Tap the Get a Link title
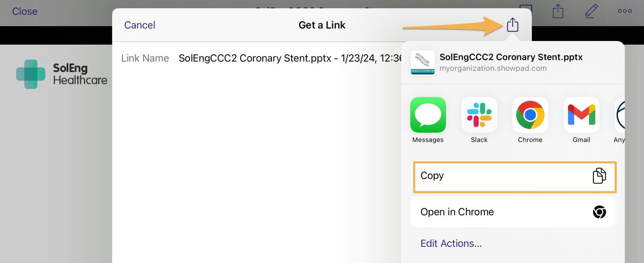This screenshot has height=263, width=644. 322,25
